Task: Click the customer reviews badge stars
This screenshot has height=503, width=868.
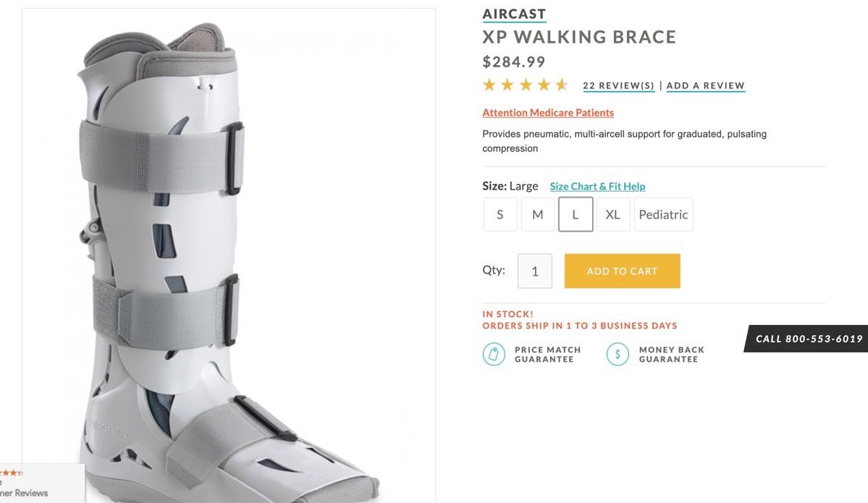Action: click(x=12, y=473)
